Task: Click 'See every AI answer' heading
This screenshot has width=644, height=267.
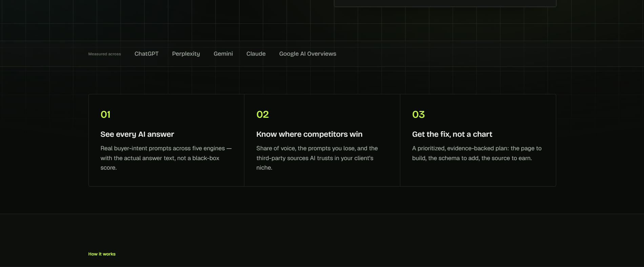Action: (x=137, y=134)
